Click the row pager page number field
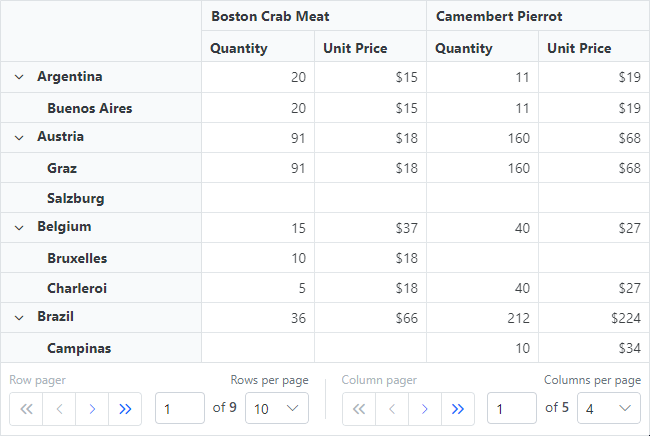 click(180, 408)
